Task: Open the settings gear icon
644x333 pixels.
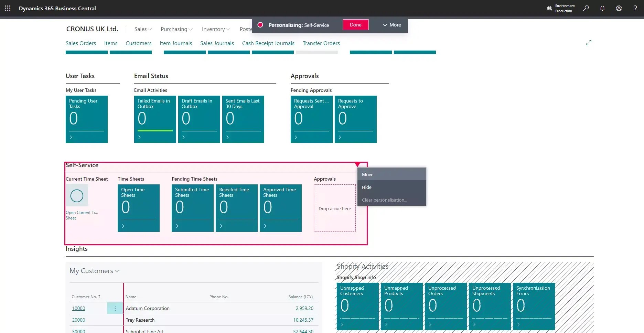Action: pyautogui.click(x=619, y=8)
